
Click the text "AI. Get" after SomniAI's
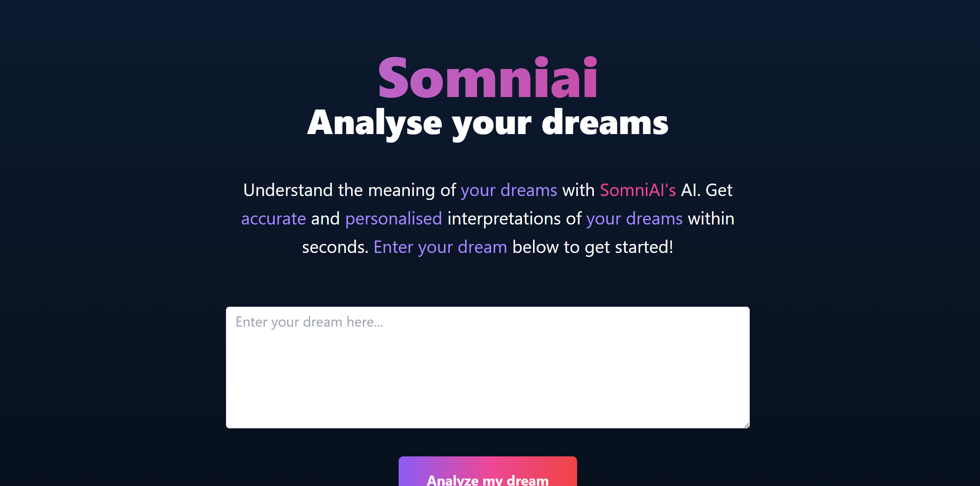[707, 190]
